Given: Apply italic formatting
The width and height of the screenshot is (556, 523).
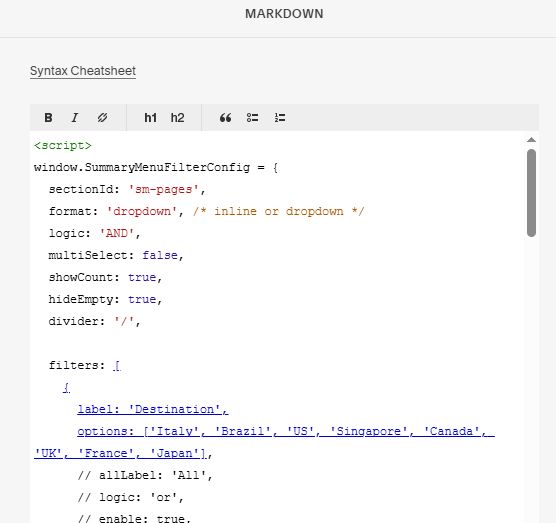Looking at the screenshot, I should (75, 118).
